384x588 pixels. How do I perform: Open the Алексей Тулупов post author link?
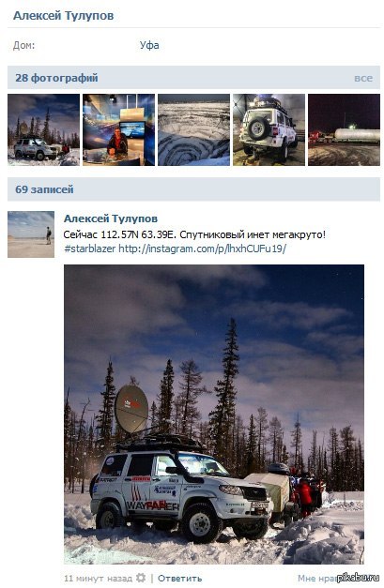[111, 219]
